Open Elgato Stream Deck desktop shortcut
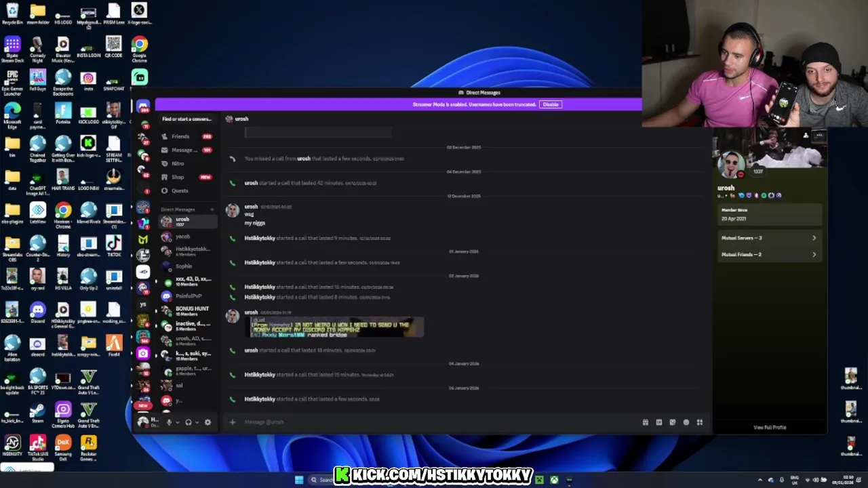 click(12, 49)
